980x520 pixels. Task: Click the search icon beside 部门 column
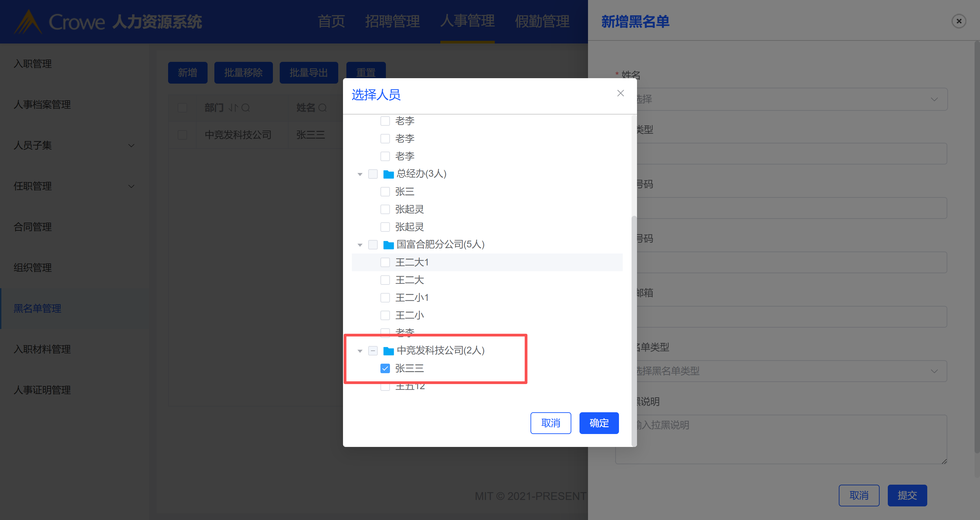[246, 108]
